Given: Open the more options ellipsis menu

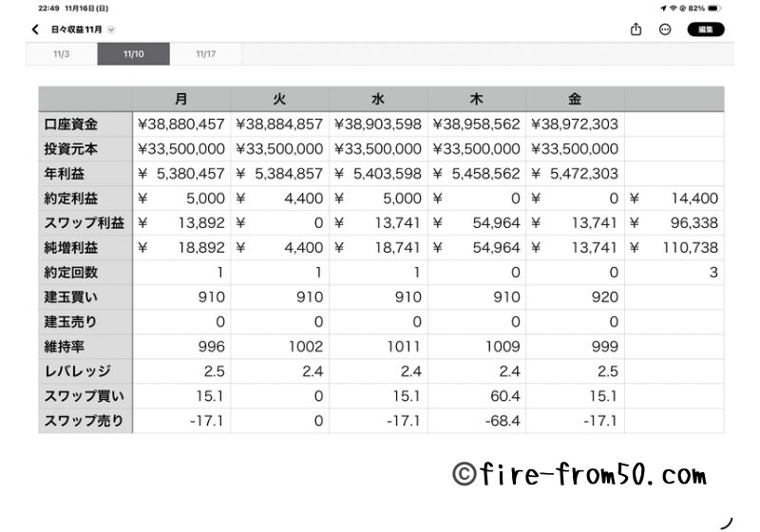Looking at the screenshot, I should pos(665,29).
